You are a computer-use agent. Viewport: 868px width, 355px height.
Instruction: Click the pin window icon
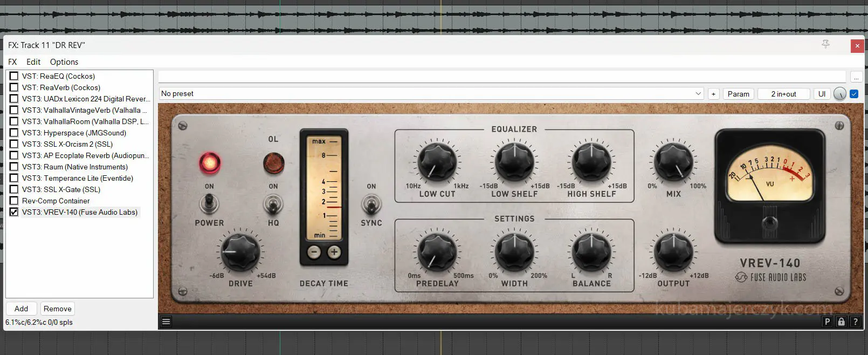825,45
